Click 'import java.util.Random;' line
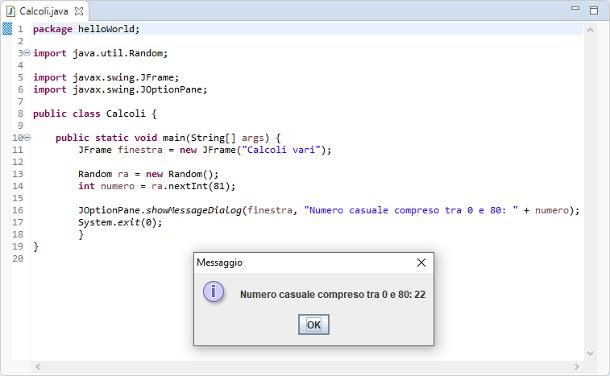This screenshot has width=610, height=376. (100, 53)
